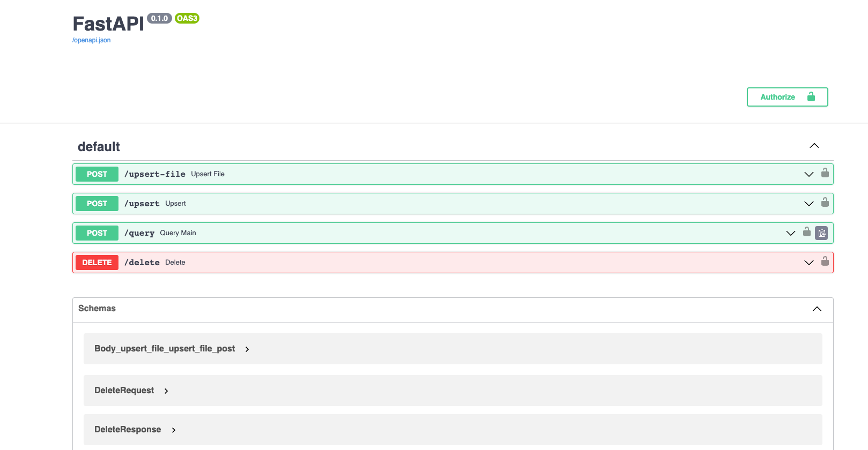Click the 0.1.0 version badge
868x450 pixels.
point(159,18)
